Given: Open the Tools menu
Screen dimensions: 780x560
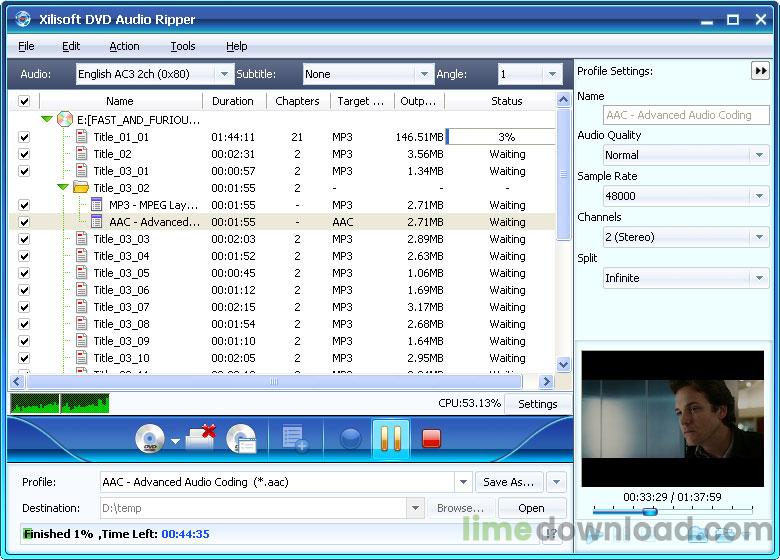Looking at the screenshot, I should pyautogui.click(x=182, y=46).
